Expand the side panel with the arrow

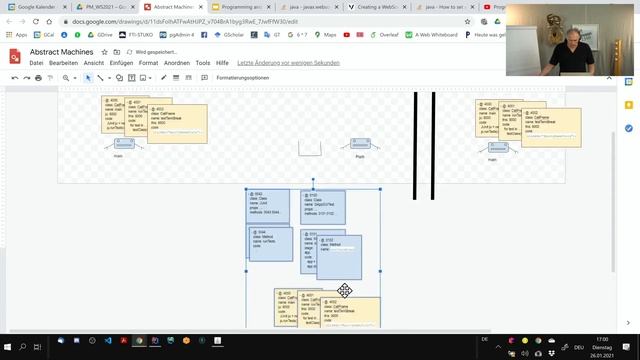coord(628,322)
